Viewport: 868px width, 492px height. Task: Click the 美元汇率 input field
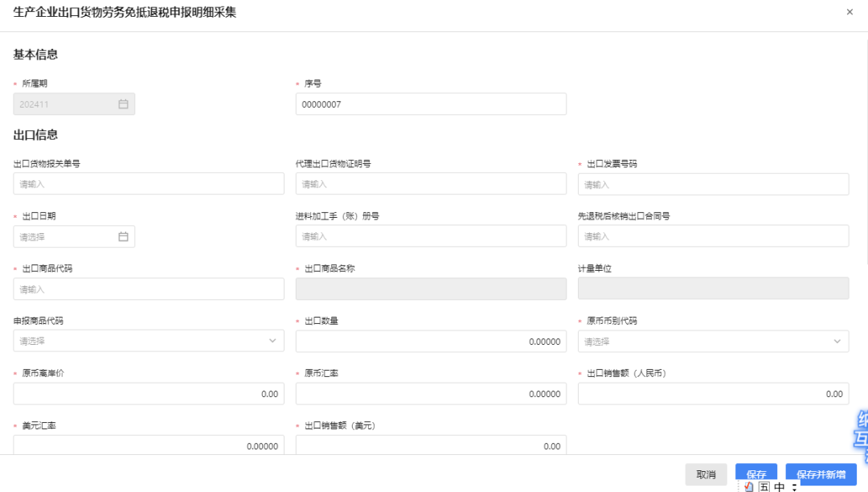click(x=149, y=445)
